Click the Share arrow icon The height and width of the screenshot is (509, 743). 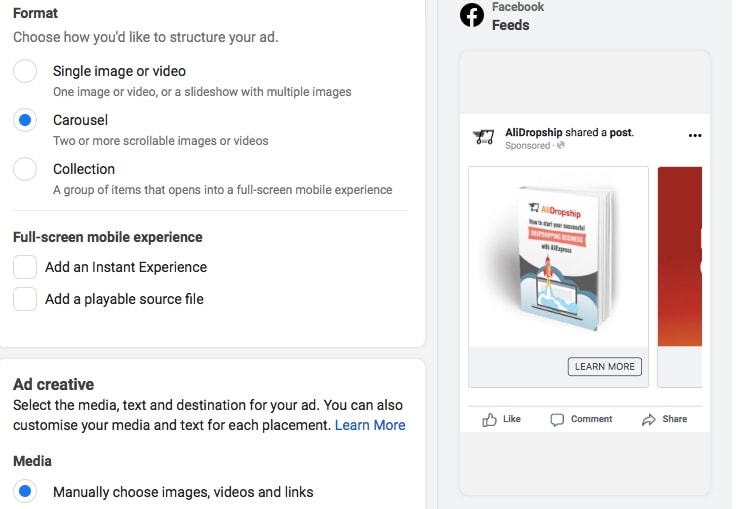(649, 420)
